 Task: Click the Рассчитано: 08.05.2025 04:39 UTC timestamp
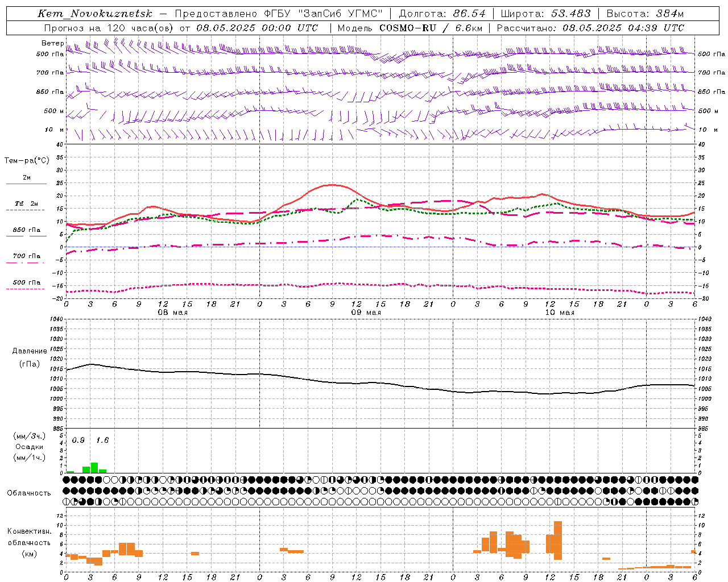(x=590, y=28)
